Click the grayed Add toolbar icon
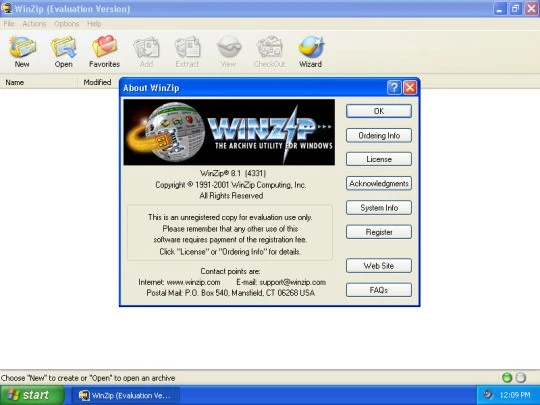Viewport: 540px width, 405px height. click(146, 51)
